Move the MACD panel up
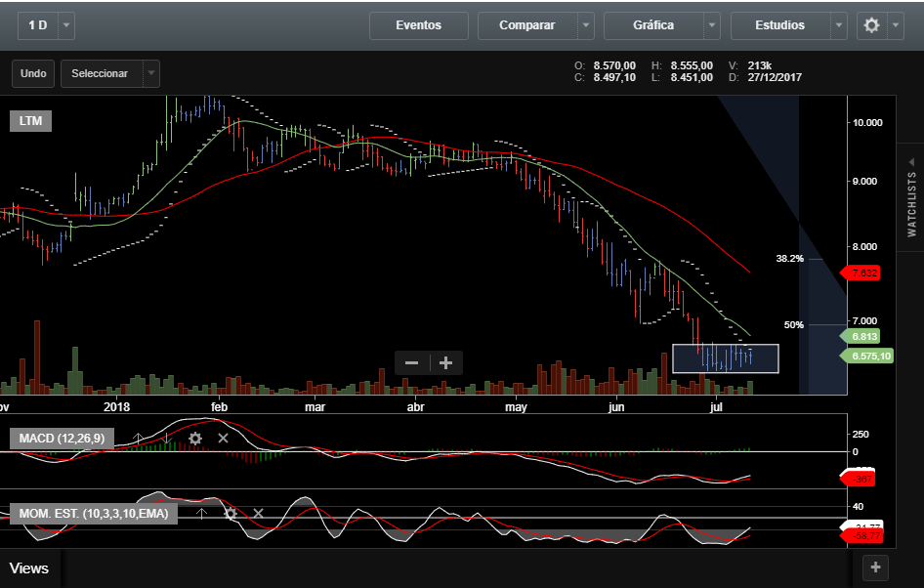The image size is (924, 588). (139, 439)
